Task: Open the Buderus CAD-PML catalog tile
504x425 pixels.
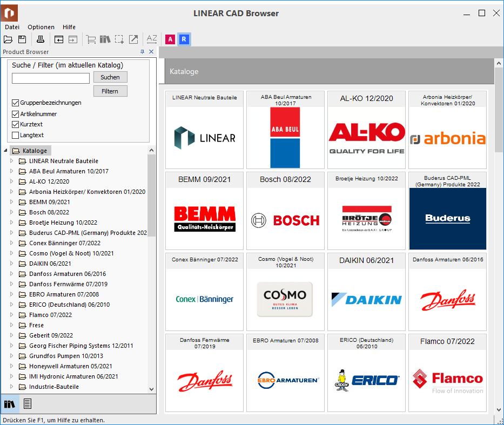Action: point(447,211)
